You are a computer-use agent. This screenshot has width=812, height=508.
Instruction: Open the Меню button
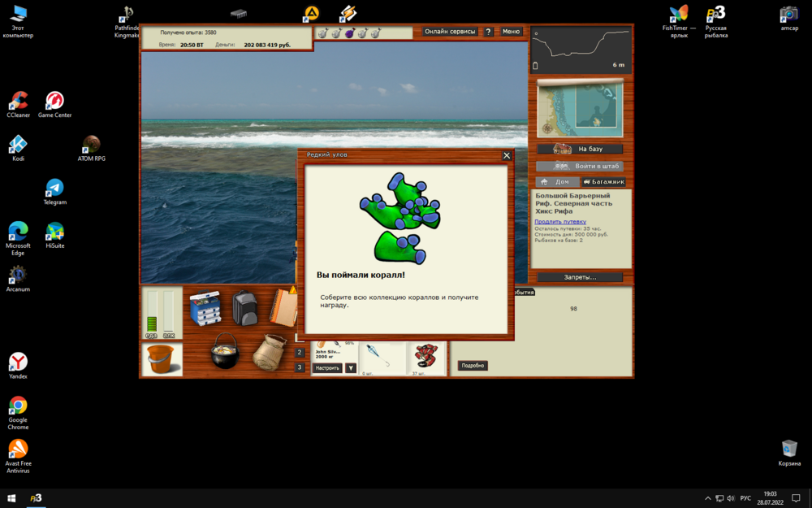coord(511,32)
